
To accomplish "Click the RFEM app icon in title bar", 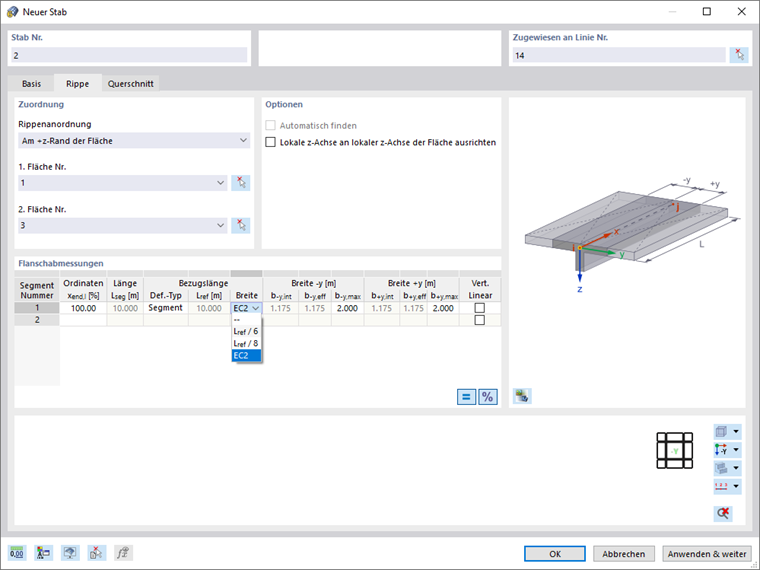I will click(x=13, y=12).
